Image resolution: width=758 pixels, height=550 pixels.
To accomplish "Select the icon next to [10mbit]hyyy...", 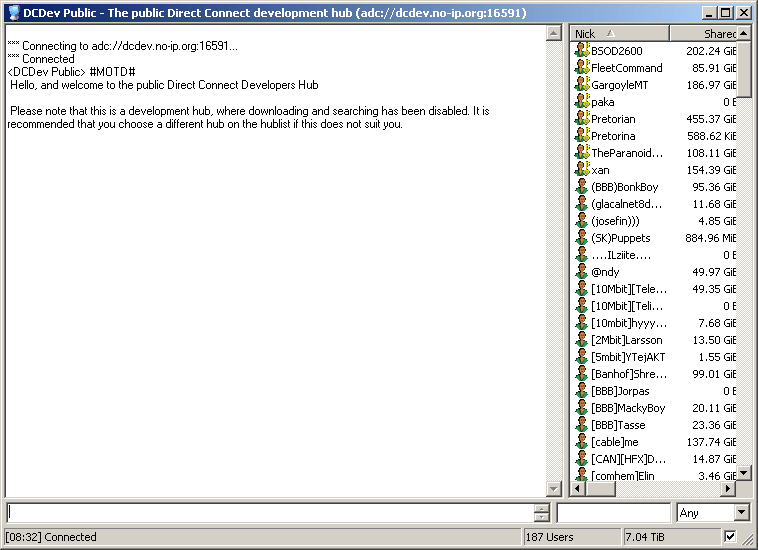I will tap(582, 322).
